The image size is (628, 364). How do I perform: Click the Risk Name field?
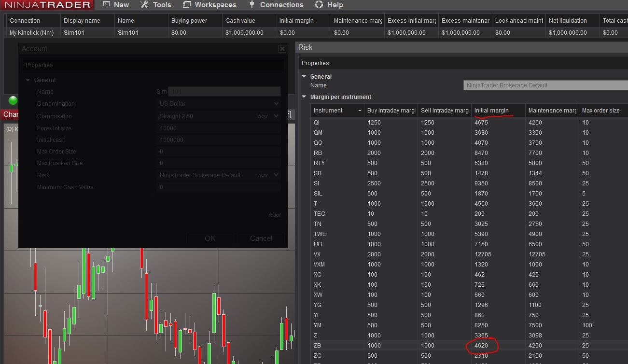[x=545, y=85]
